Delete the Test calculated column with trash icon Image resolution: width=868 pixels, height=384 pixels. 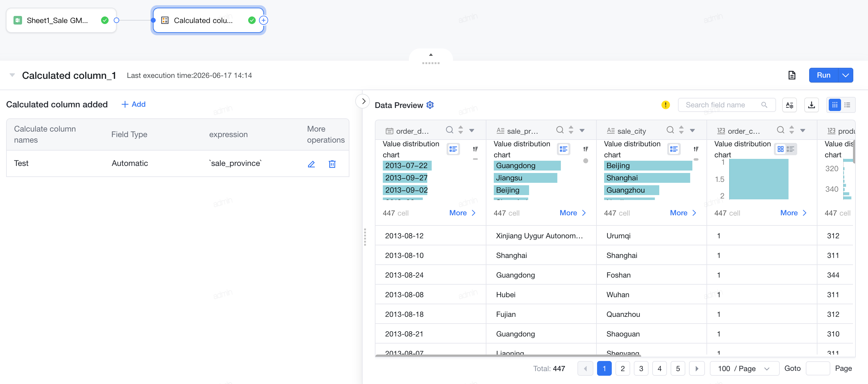tap(332, 164)
